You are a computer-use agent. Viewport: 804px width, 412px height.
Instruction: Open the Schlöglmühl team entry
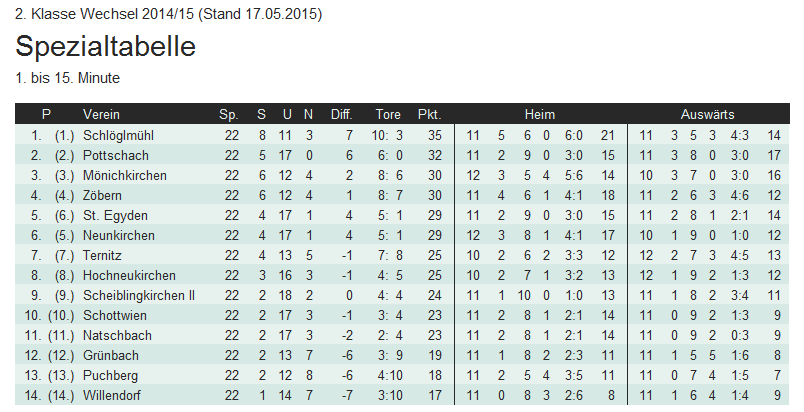tap(118, 135)
